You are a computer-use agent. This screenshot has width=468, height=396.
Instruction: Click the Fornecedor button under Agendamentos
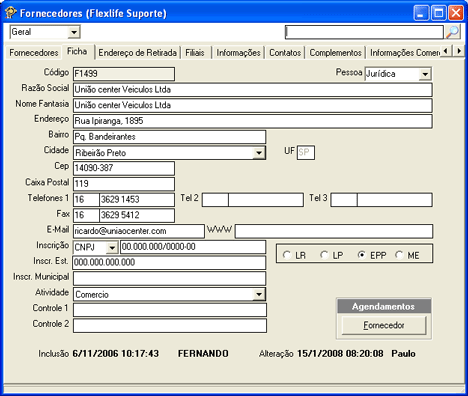384,325
